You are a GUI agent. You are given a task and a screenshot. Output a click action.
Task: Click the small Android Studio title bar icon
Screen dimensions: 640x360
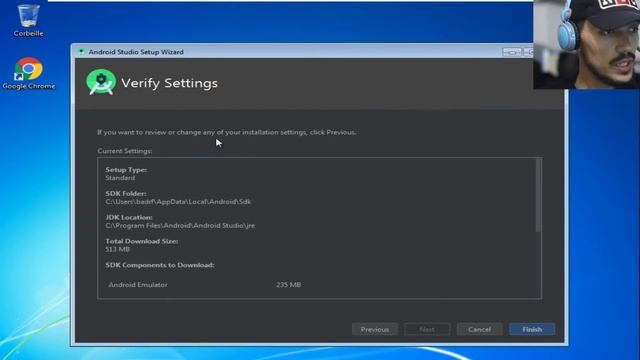81,52
